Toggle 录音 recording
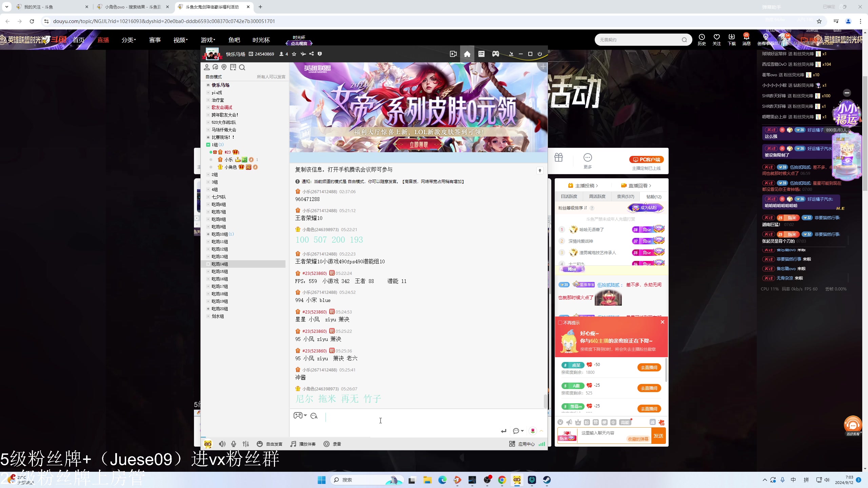The width and height of the screenshot is (868, 488). [x=332, y=444]
